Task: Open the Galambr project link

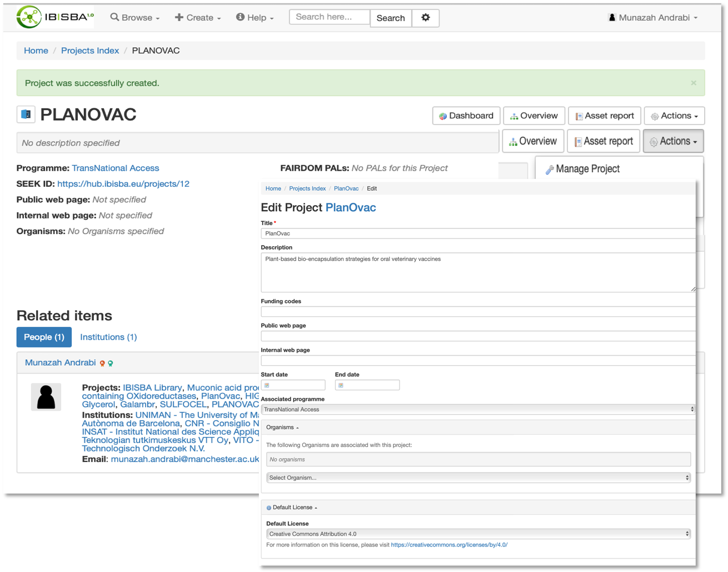Action: pos(137,404)
